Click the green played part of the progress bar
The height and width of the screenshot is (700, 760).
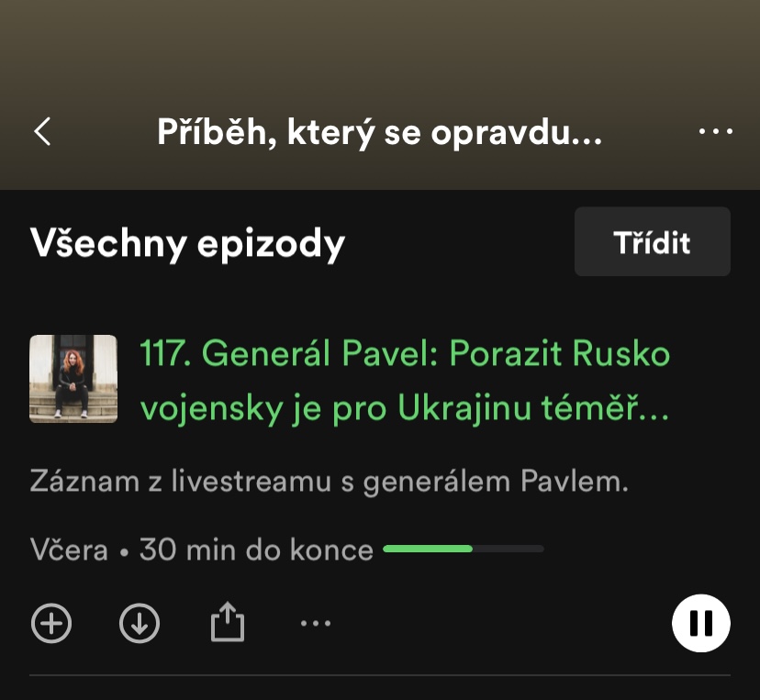coord(428,549)
